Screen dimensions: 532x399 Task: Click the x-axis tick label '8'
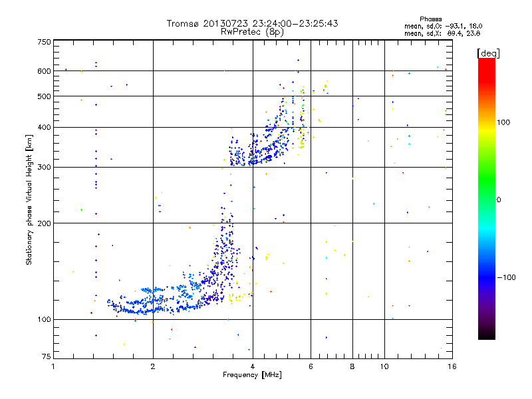(352, 366)
